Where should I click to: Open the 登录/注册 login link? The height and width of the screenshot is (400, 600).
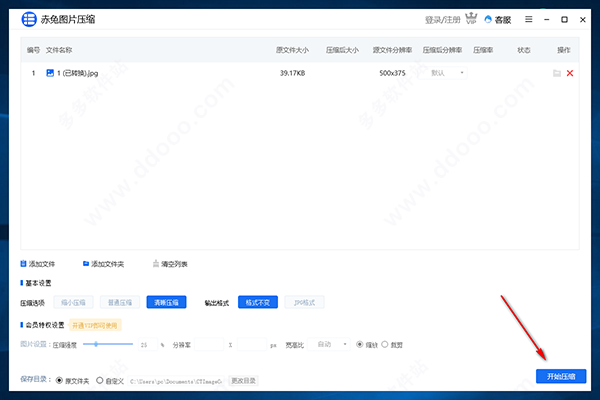(x=442, y=20)
